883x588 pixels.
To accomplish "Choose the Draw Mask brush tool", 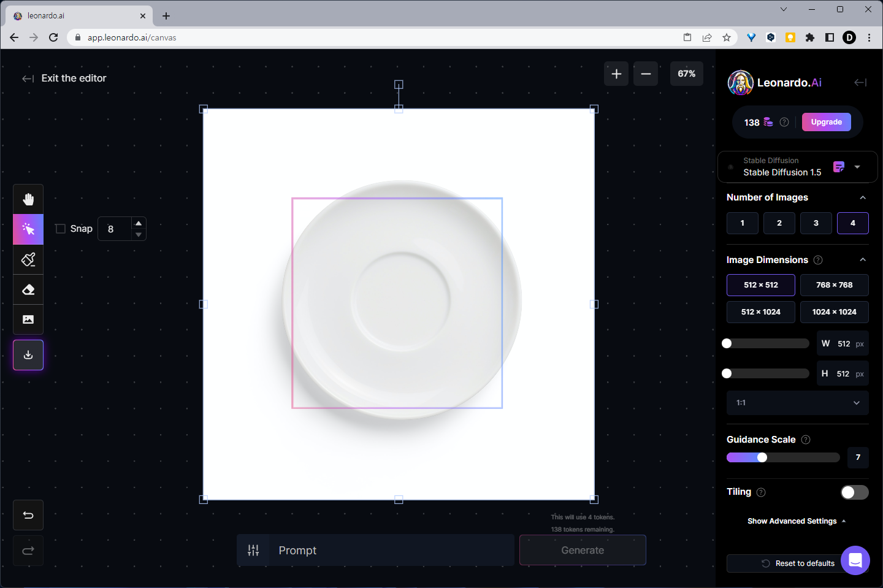I will tap(28, 259).
